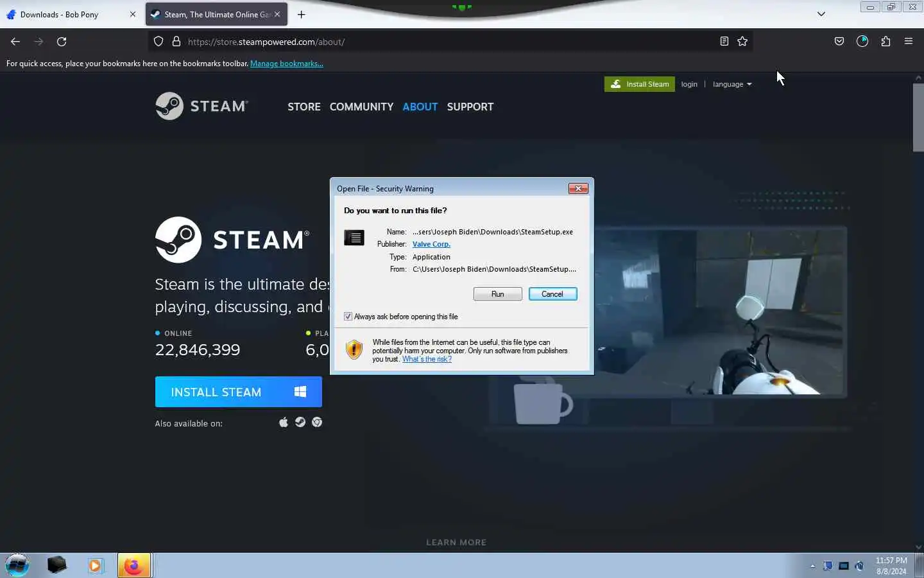924x578 pixels.
Task: Open the Manage bookmarks link
Action: (x=286, y=64)
